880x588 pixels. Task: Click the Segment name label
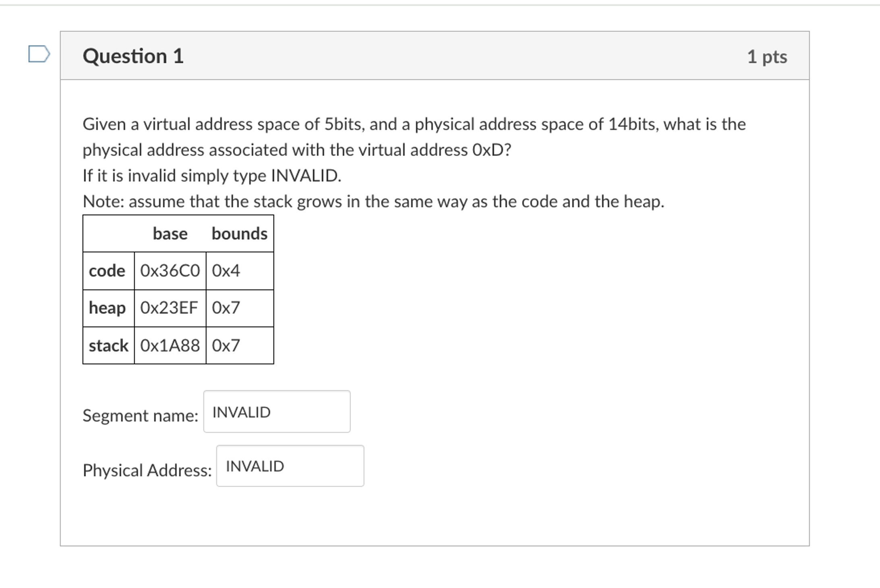coord(141,416)
